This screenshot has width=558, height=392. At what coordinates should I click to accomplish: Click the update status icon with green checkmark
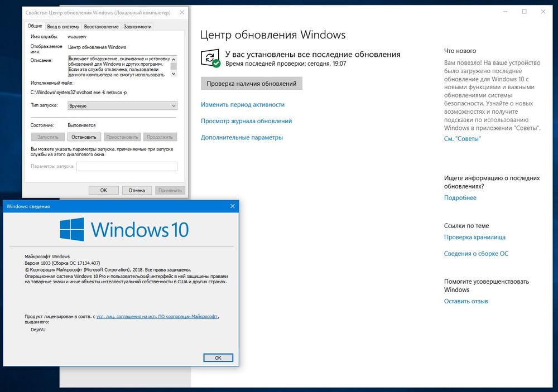[x=210, y=59]
